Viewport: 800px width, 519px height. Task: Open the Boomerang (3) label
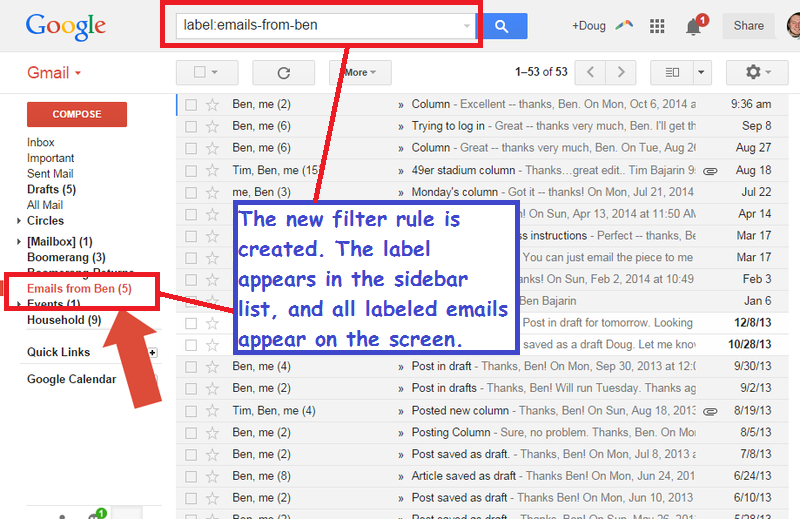click(x=66, y=257)
